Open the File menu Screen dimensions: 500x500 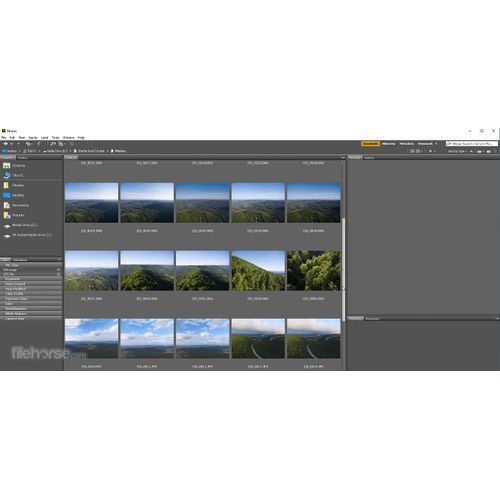[x=3, y=138]
